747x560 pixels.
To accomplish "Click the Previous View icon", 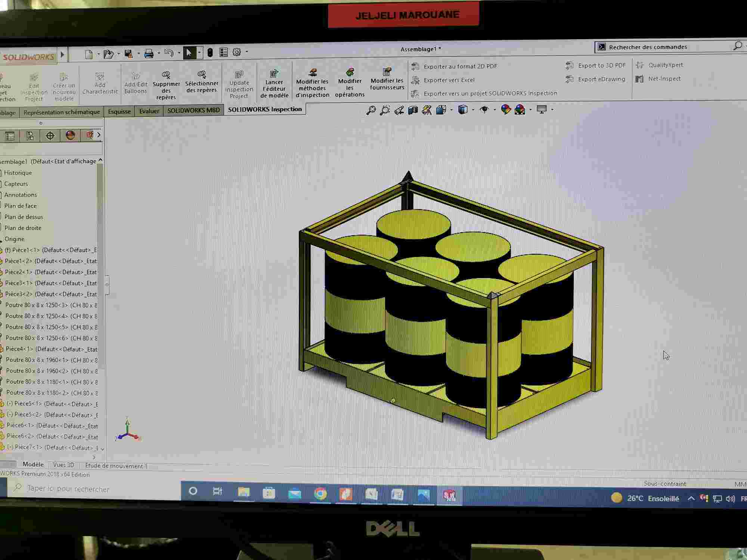I will click(399, 110).
